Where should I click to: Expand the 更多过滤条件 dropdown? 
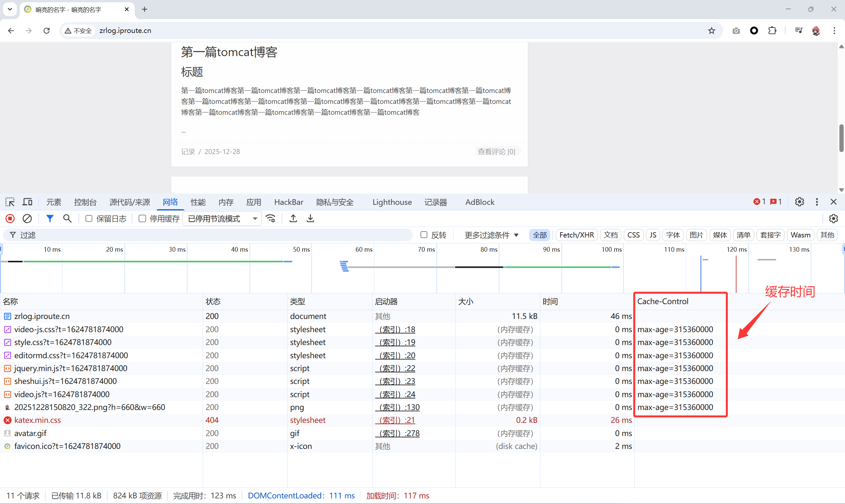[491, 235]
